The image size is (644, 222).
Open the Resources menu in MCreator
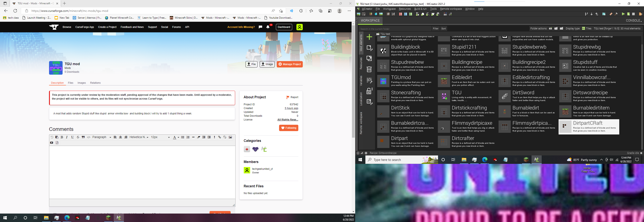(405, 9)
